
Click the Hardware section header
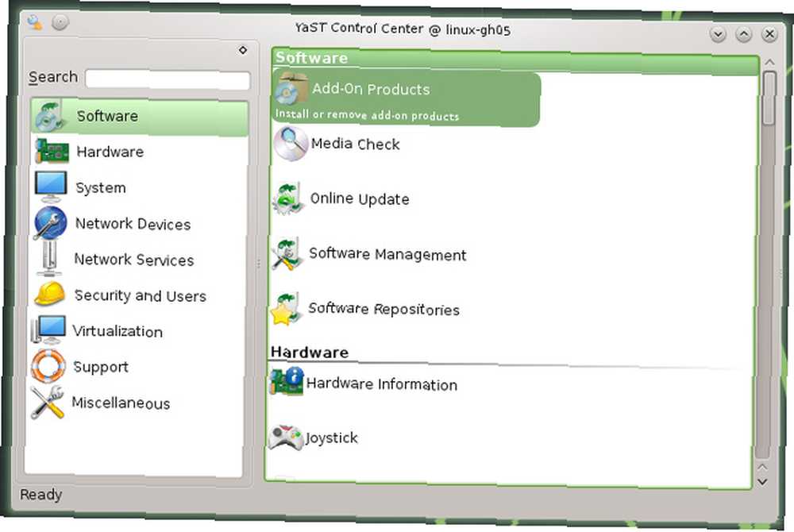coord(310,352)
